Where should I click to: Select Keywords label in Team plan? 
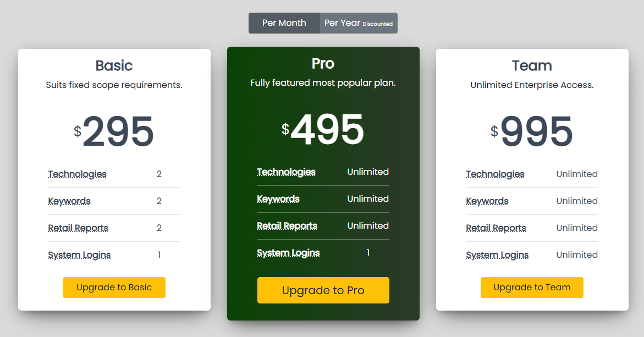coord(487,201)
